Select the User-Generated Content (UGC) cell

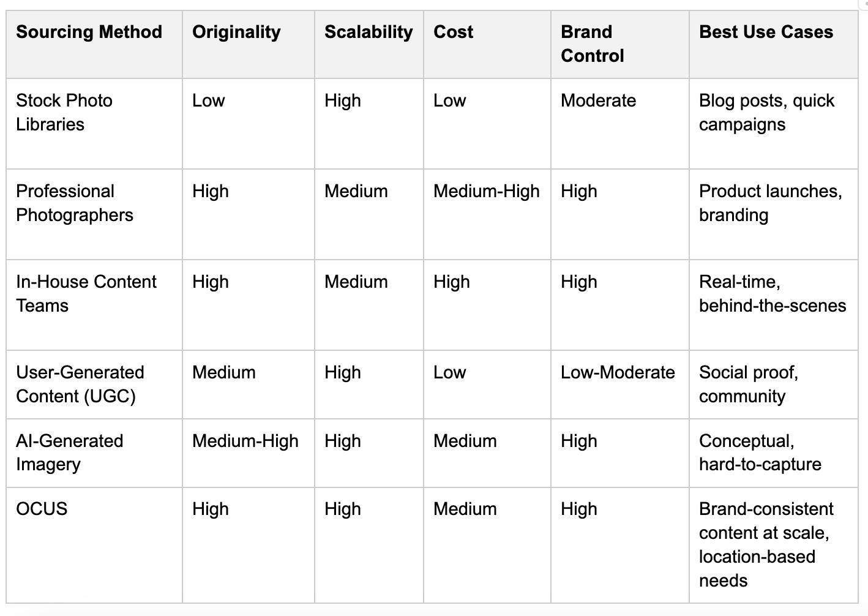tap(80, 384)
